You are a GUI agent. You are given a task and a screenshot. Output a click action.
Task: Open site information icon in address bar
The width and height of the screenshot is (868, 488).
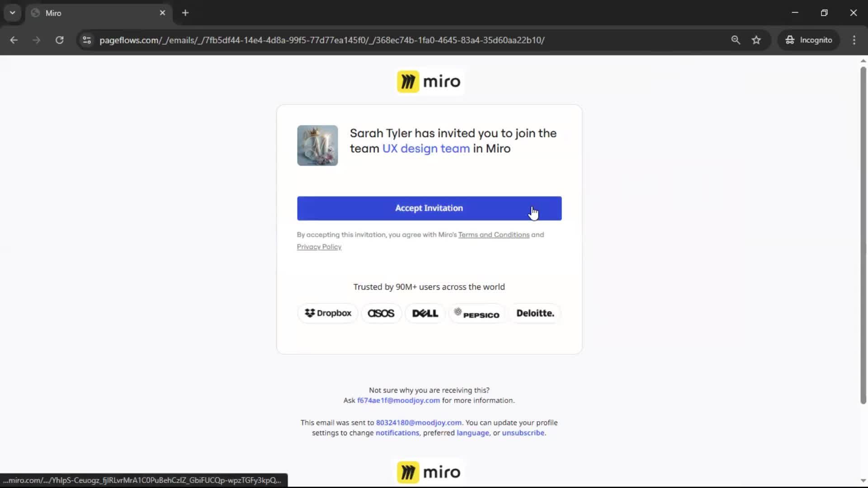87,40
